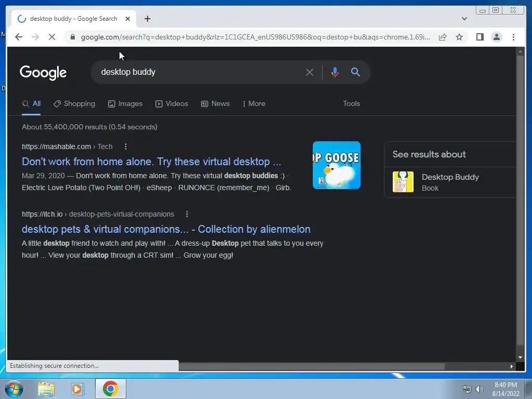Open the Chrome three-dot menu

(513, 37)
